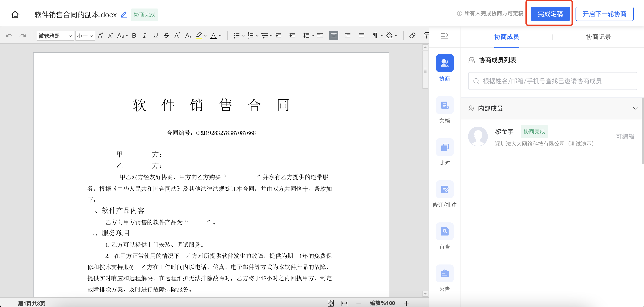Align text left
The image size is (644, 307).
(x=320, y=36)
